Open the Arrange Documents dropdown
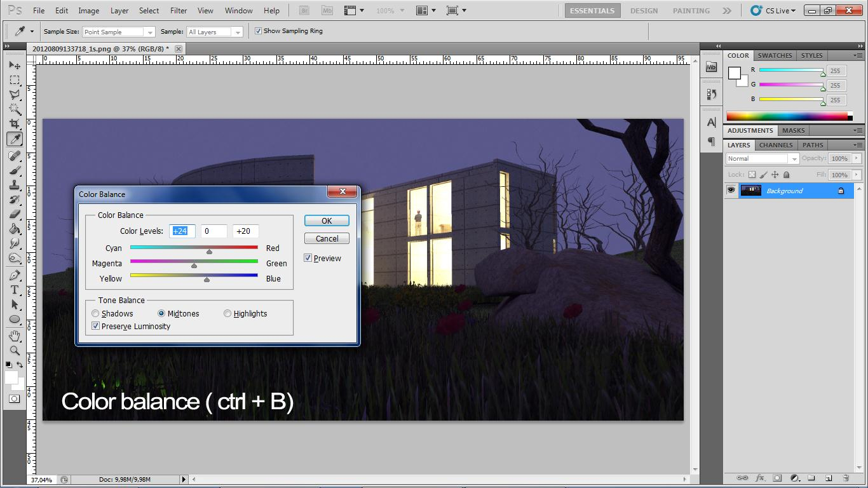Screen dimensions: 868x488 [x=426, y=11]
